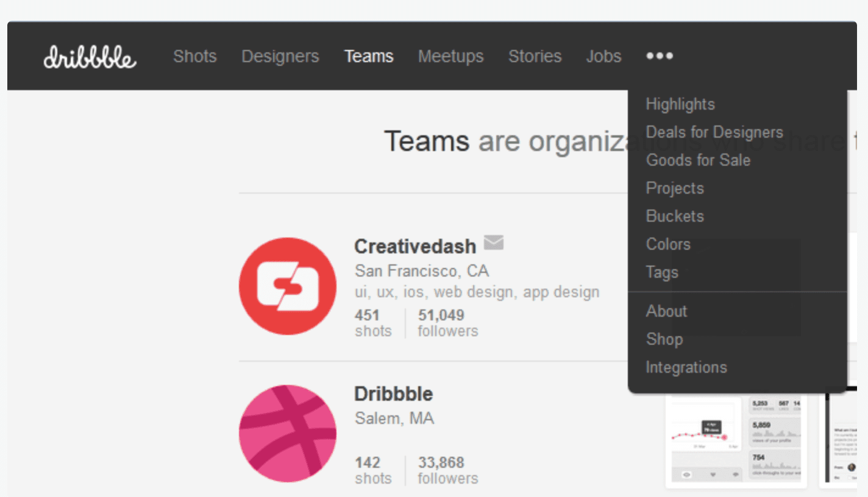This screenshot has height=497, width=868.
Task: Open the three-dots more menu
Action: tap(660, 56)
